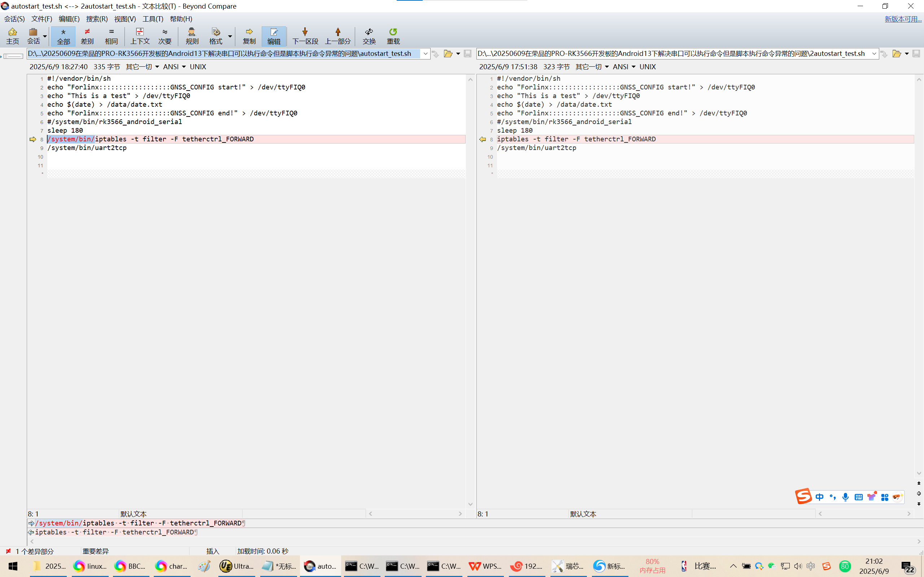
Task: Toggle Edit (编辑) mode button
Action: 273,36
